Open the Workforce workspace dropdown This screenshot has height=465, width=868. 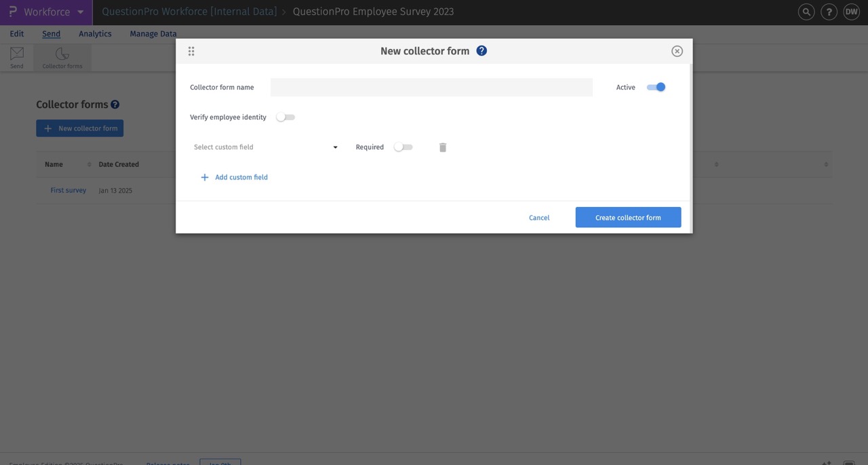[81, 12]
